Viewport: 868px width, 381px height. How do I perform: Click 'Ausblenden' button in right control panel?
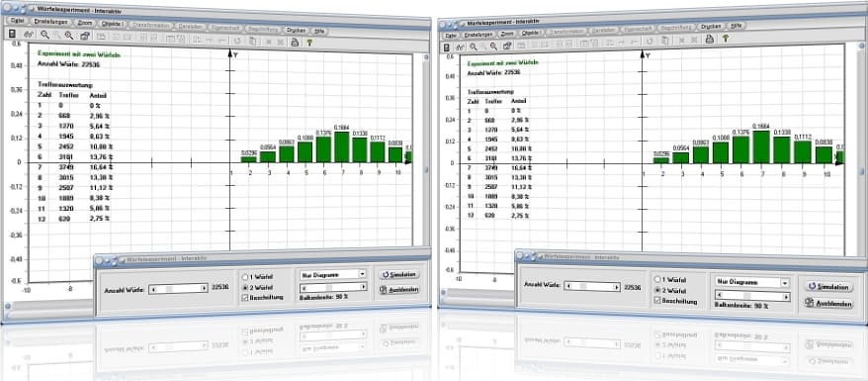pos(828,303)
